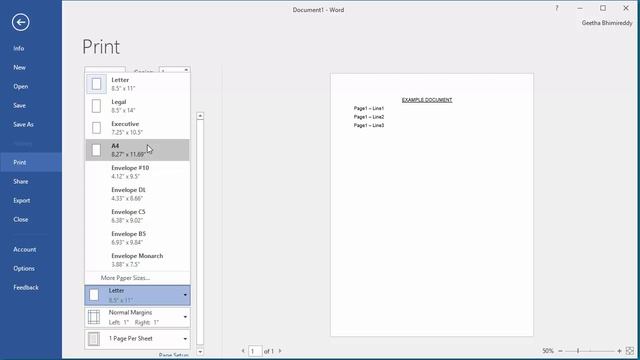Viewport: 640px width, 360px height.
Task: Select the Letter page icon in the list
Action: (96, 84)
